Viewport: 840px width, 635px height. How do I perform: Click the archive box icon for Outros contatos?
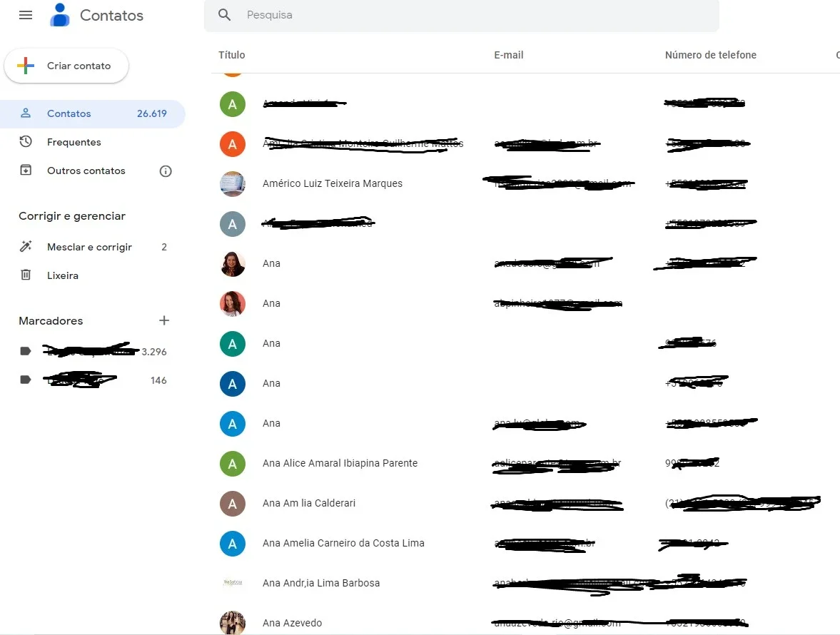(x=25, y=171)
